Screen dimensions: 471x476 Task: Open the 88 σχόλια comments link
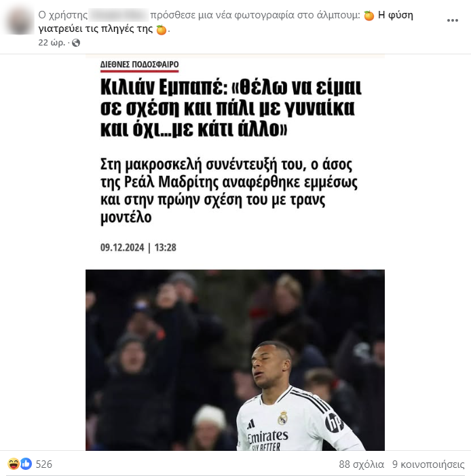pyautogui.click(x=362, y=464)
